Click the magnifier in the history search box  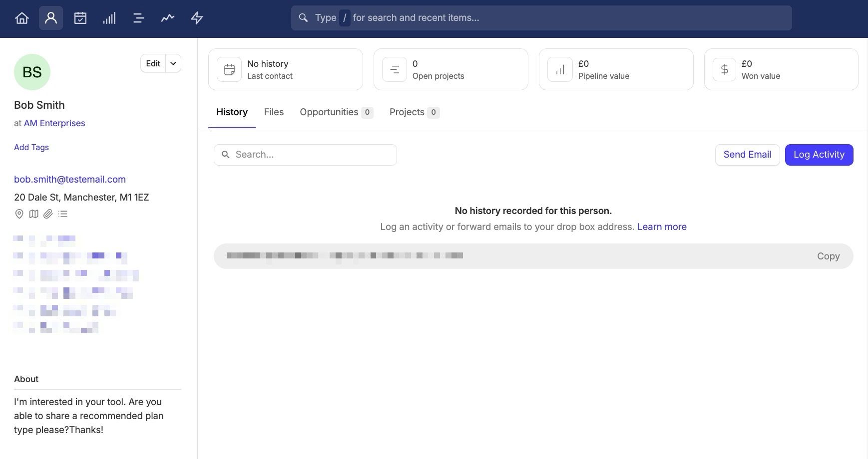pyautogui.click(x=226, y=155)
